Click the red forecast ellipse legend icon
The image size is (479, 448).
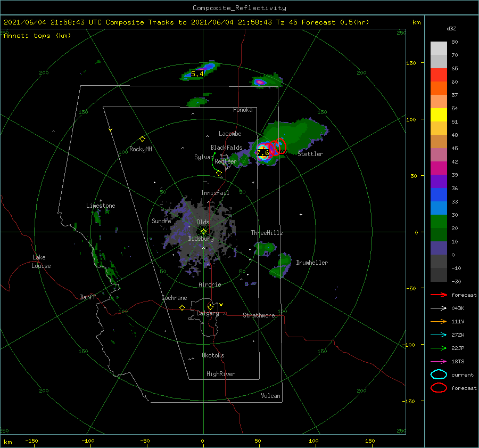tap(439, 388)
